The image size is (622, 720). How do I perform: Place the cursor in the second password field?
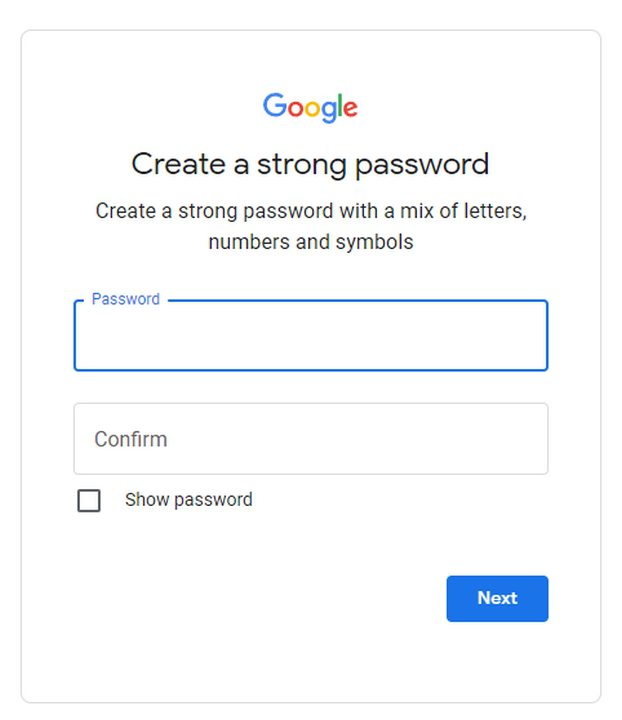click(x=310, y=439)
